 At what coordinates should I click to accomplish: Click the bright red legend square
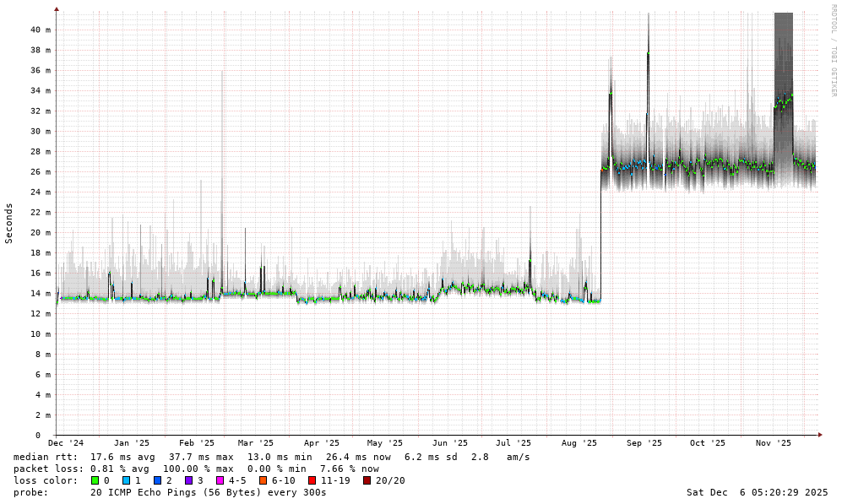312,480
